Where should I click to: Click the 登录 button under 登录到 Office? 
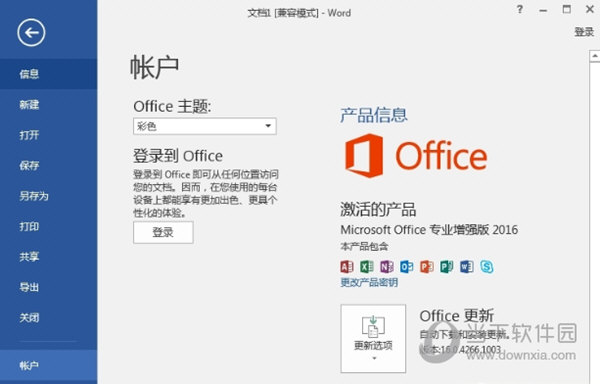pos(163,232)
